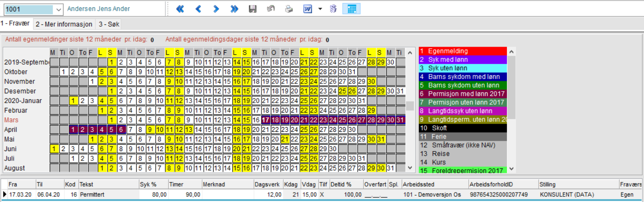The height and width of the screenshot is (202, 644).
Task: Select the 17.03.20 Fra date cell
Action: point(21,195)
